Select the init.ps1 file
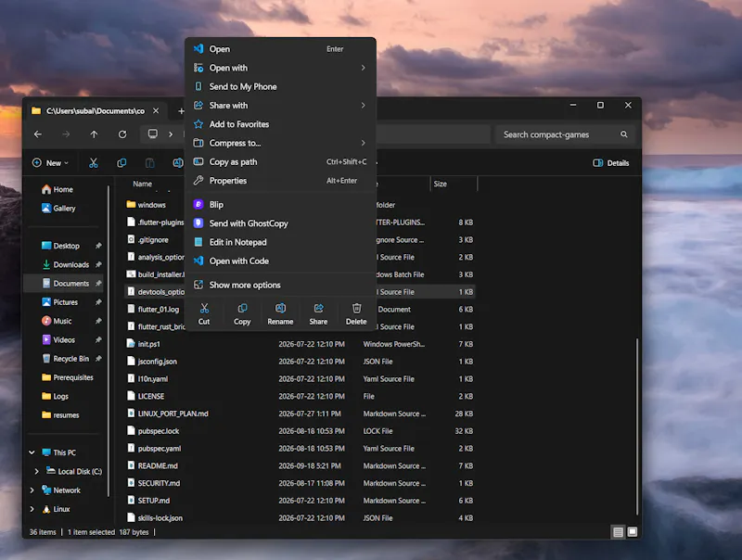The width and height of the screenshot is (742, 560). 300,344
